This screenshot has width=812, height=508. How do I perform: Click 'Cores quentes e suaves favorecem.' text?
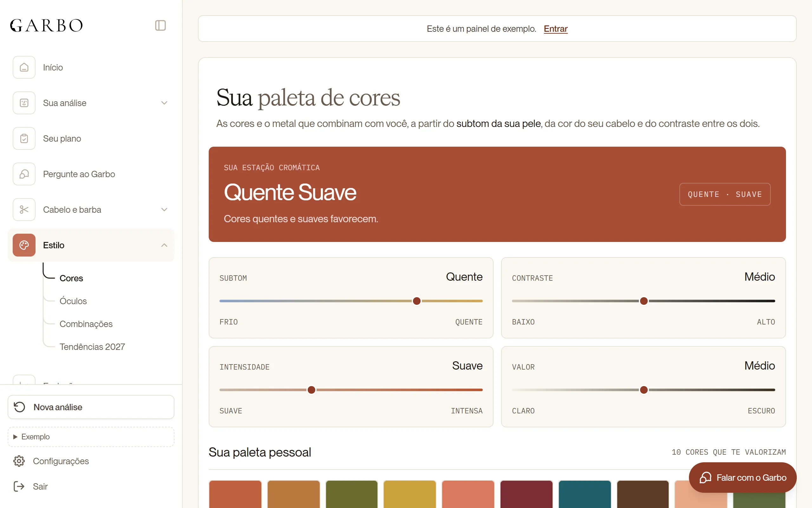[x=301, y=219]
